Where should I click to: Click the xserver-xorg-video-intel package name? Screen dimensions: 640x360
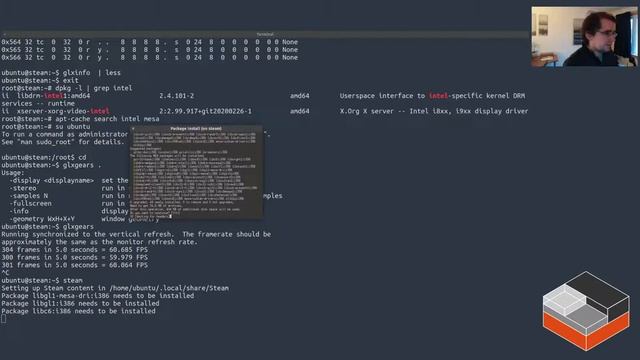(63, 111)
